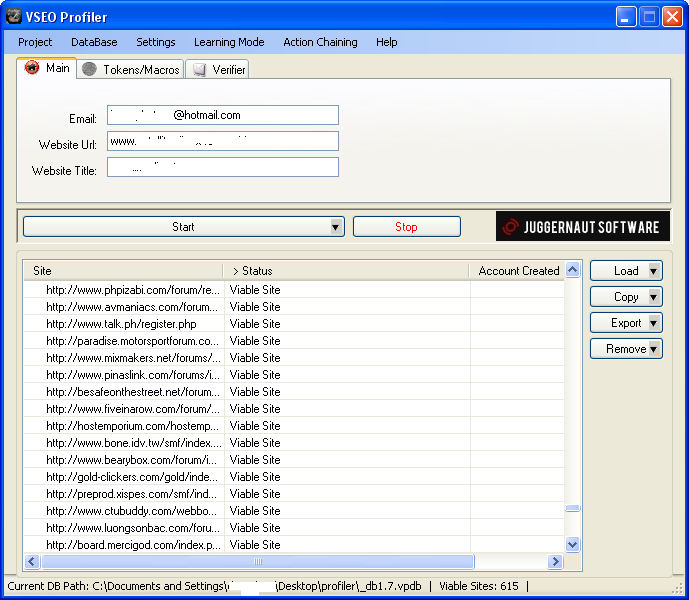Image resolution: width=689 pixels, height=600 pixels.
Task: Open the DataBase menu
Action: click(x=94, y=42)
